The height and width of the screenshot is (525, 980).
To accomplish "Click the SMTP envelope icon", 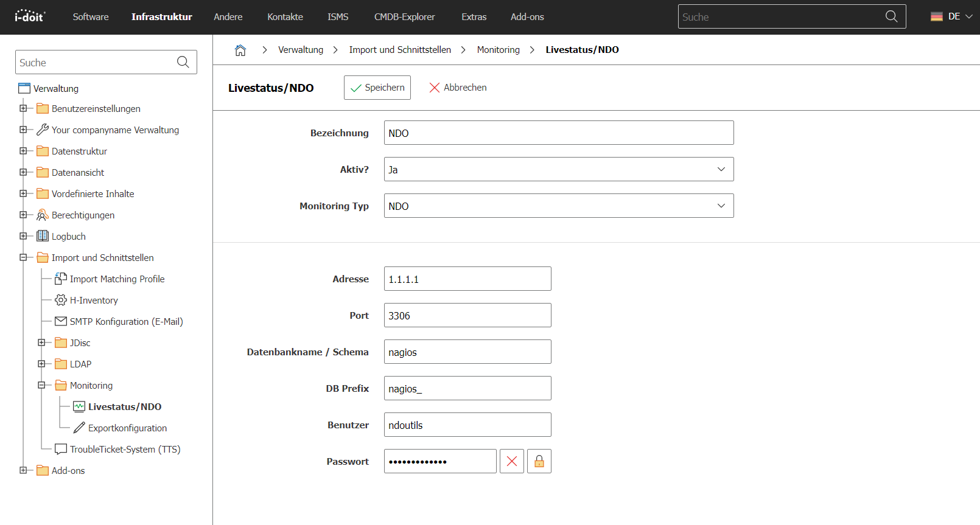I will [x=61, y=321].
